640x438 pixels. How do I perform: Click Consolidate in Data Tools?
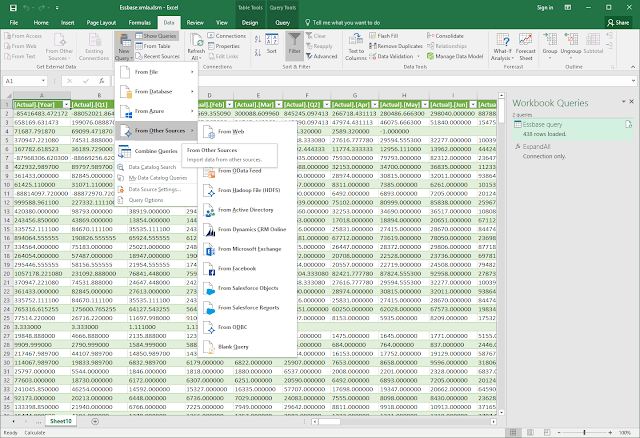click(x=445, y=36)
